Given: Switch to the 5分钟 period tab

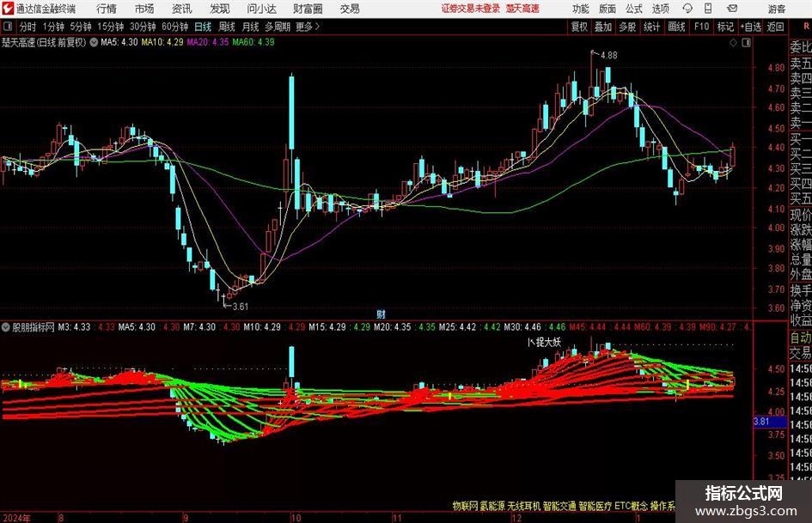Looking at the screenshot, I should click(x=81, y=27).
